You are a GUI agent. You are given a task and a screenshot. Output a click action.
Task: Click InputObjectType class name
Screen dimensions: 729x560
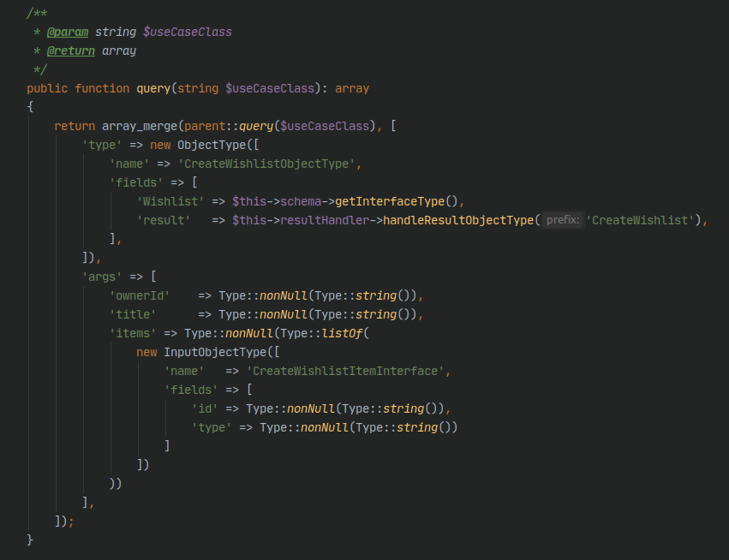point(215,352)
